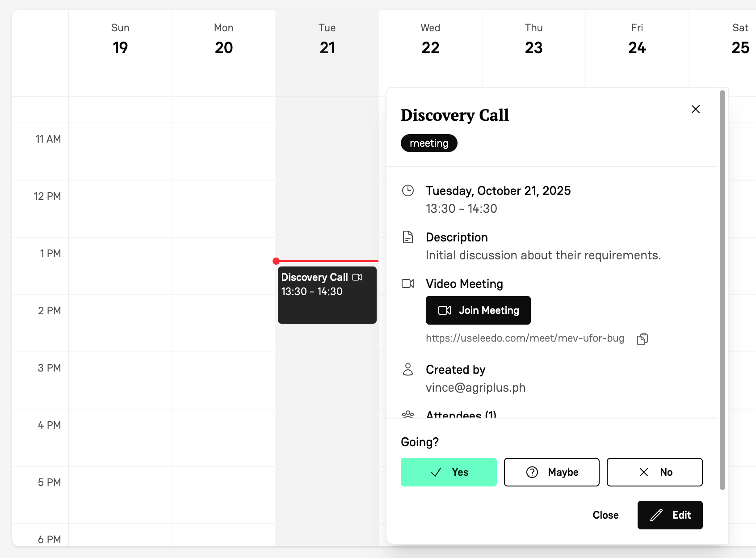This screenshot has width=756, height=558.
Task: Dismiss the dialog using Close
Action: (606, 515)
